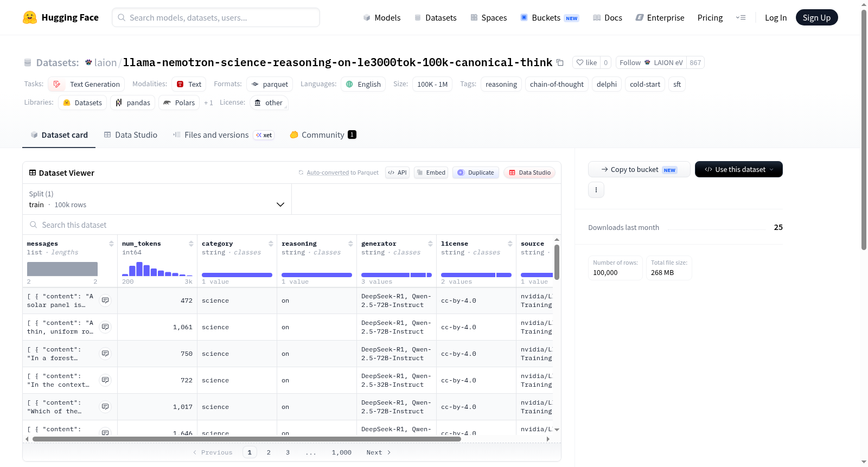The height and width of the screenshot is (467, 868).
Task: Open the chat preview for the 'solar panel' row
Action: (x=106, y=300)
